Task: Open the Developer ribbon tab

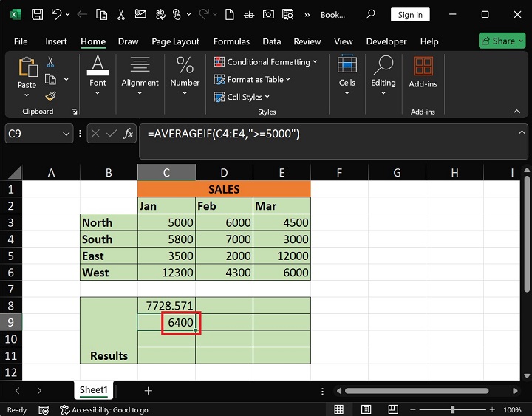Action: (386, 41)
